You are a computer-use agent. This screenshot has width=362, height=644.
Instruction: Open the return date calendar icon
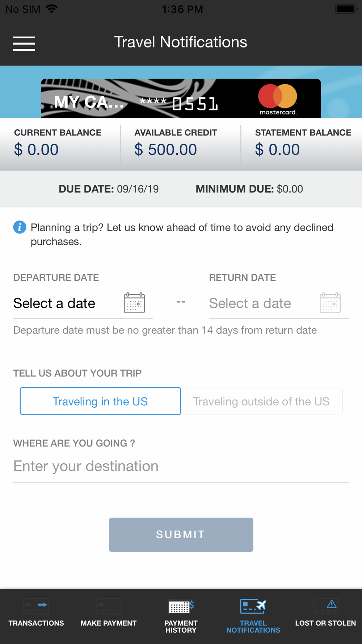(330, 303)
